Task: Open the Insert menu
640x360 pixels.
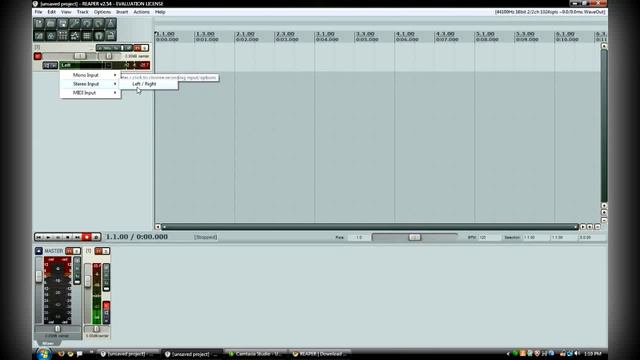Action: [122, 12]
